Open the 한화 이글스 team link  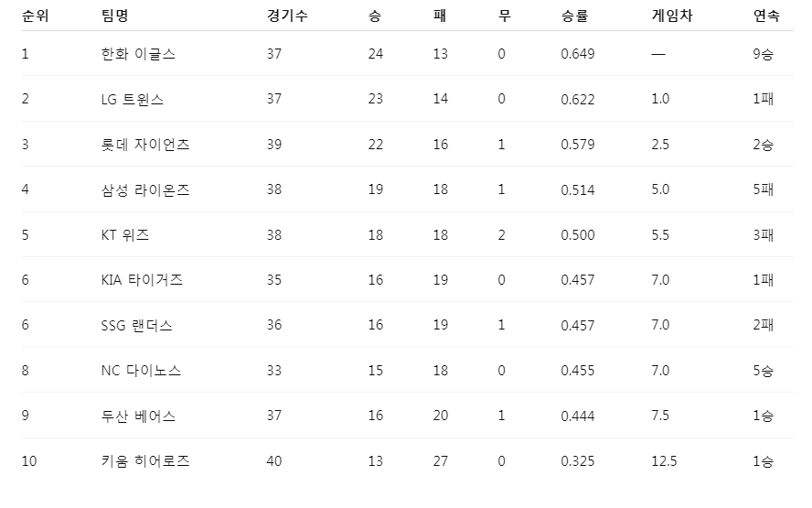[x=138, y=54]
